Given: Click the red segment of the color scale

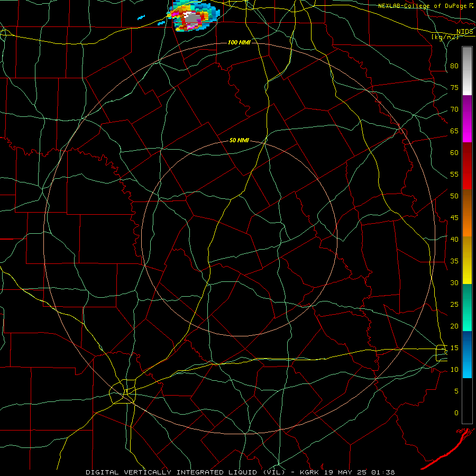Looking at the screenshot, I should [x=467, y=166].
